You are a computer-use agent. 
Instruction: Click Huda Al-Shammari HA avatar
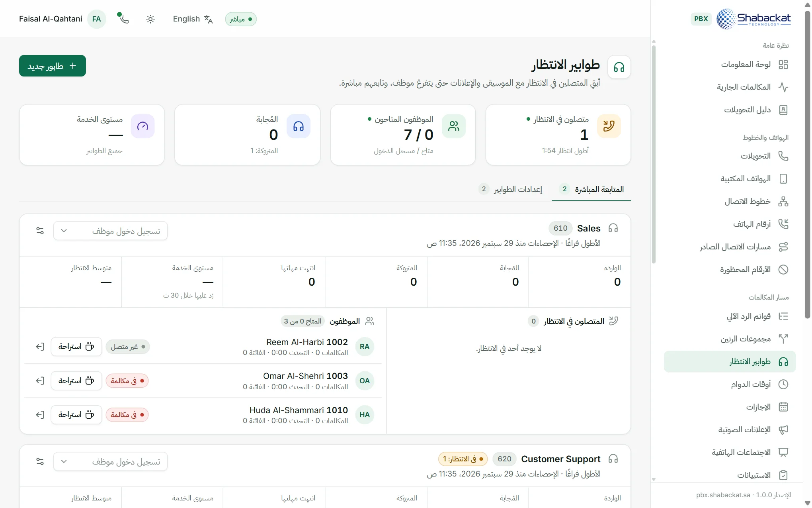pos(365,415)
